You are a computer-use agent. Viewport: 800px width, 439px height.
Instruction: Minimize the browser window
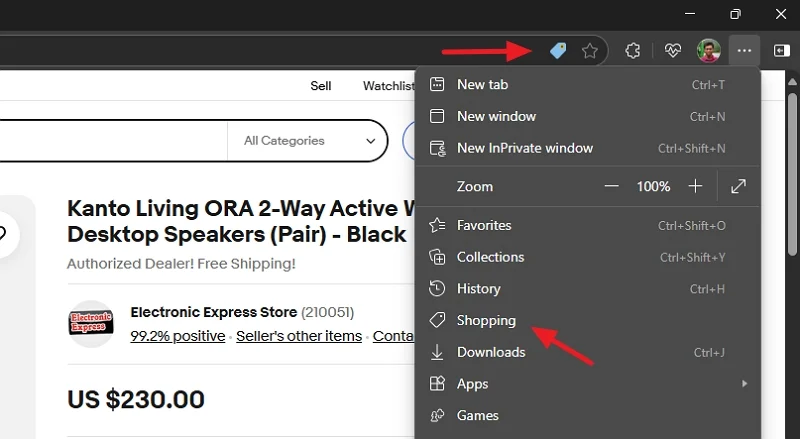[690, 14]
